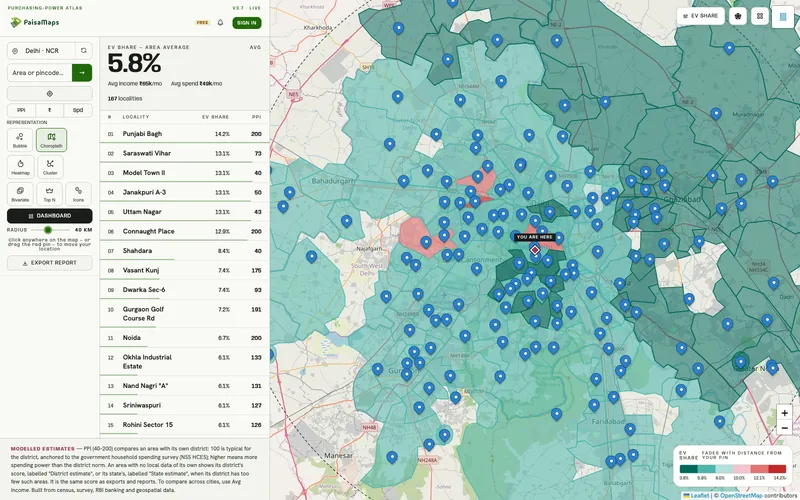Click the 167 localities count text
Viewport: 800px width, 500px height.
[x=125, y=98]
